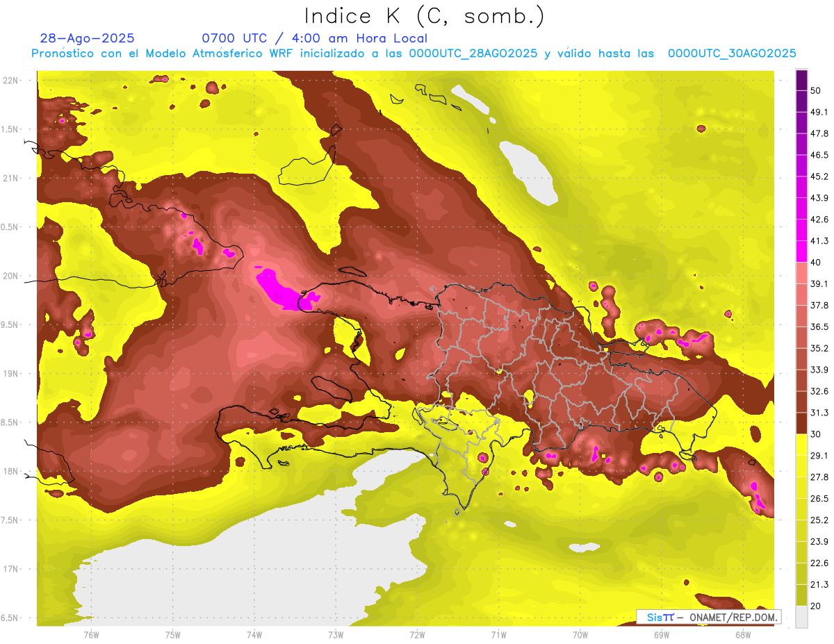Click the valid-until text "0000UTC_30AGO2025"
Image resolution: width=834 pixels, height=644 pixels.
(732, 53)
